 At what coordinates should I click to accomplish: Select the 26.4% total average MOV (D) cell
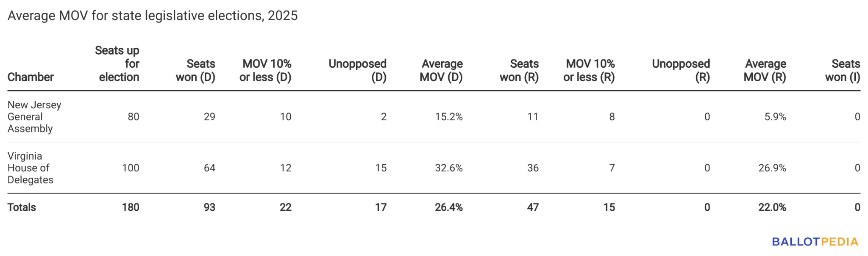tap(449, 207)
